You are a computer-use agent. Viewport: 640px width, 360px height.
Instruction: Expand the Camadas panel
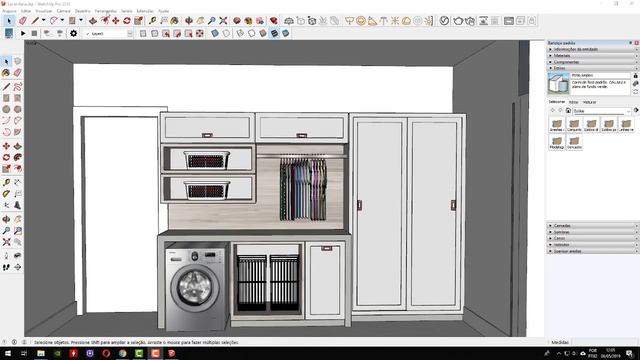tap(593, 225)
